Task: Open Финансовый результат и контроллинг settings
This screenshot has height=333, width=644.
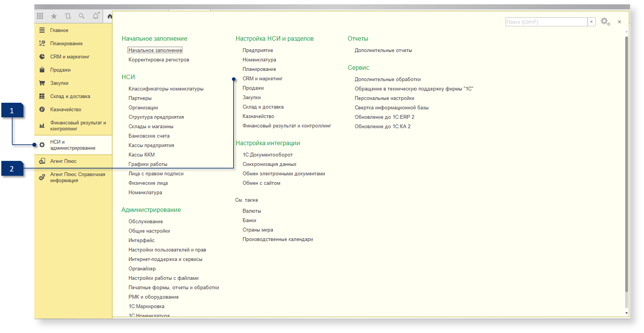Action: tap(287, 126)
